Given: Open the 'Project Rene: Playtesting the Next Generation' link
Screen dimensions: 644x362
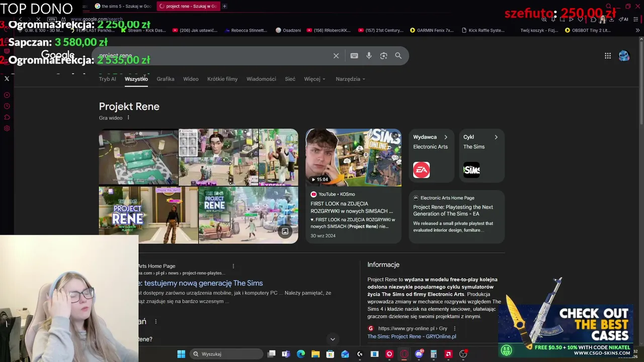Looking at the screenshot, I should [453, 210].
